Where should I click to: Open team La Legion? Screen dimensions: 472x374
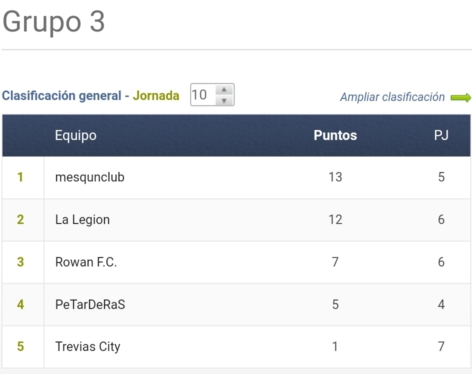(82, 220)
